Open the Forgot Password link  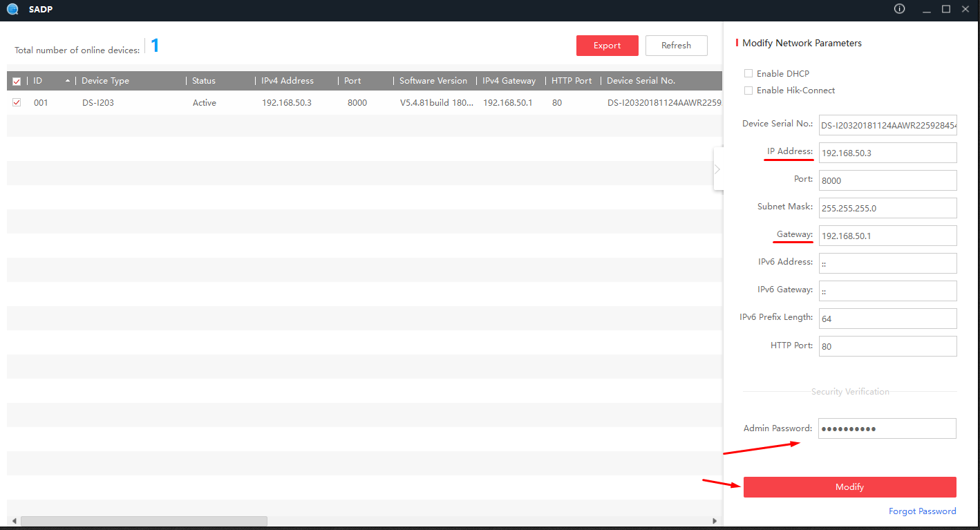[922, 511]
